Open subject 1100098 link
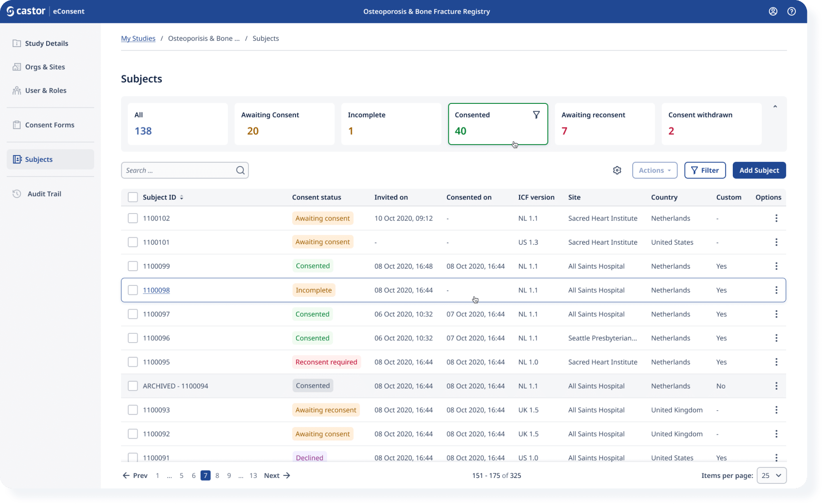Image resolution: width=823 pixels, height=504 pixels. (156, 290)
